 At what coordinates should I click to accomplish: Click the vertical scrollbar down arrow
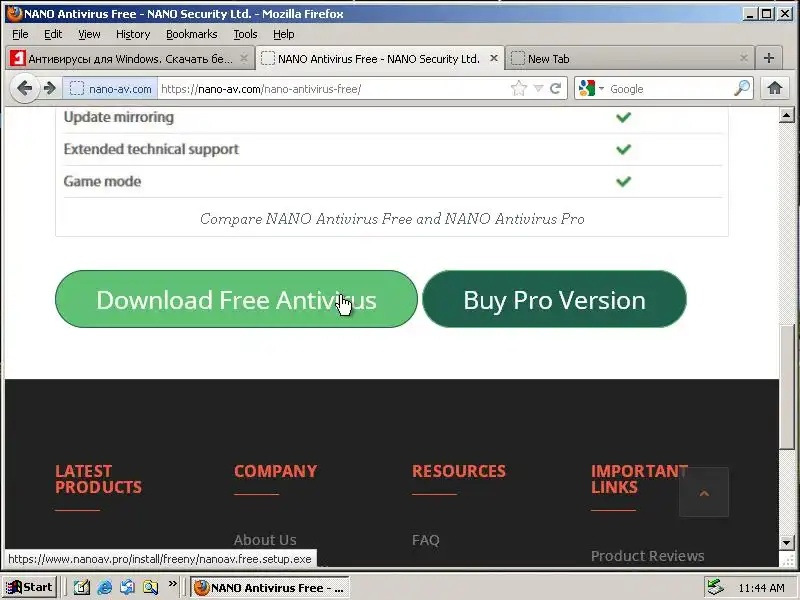tap(786, 543)
